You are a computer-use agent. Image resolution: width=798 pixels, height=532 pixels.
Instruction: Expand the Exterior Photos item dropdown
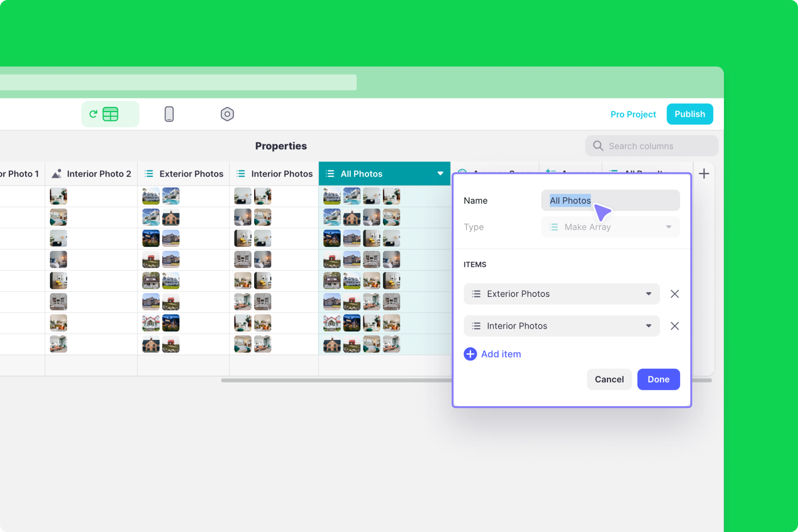pos(648,294)
